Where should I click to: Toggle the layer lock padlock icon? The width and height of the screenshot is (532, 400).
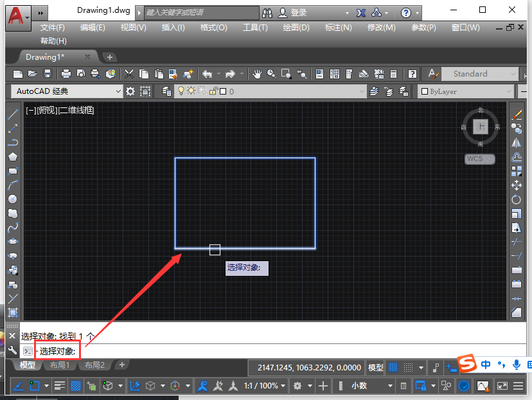pos(213,91)
